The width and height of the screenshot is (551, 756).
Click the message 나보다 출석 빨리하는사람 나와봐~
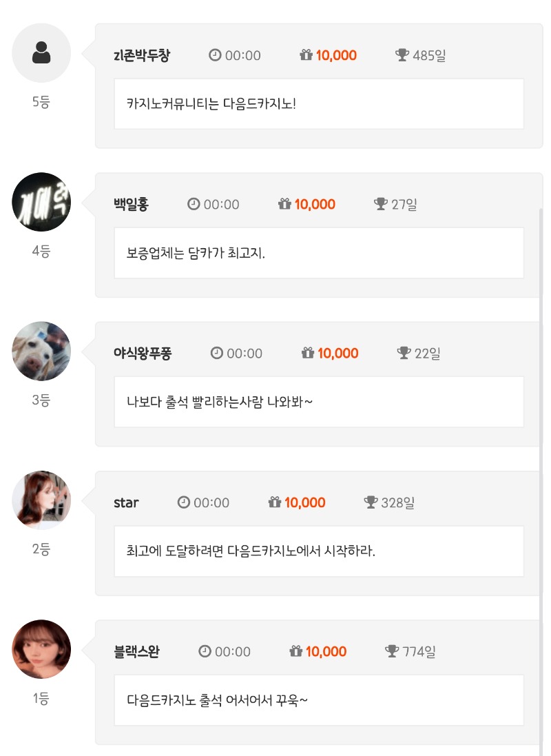220,402
